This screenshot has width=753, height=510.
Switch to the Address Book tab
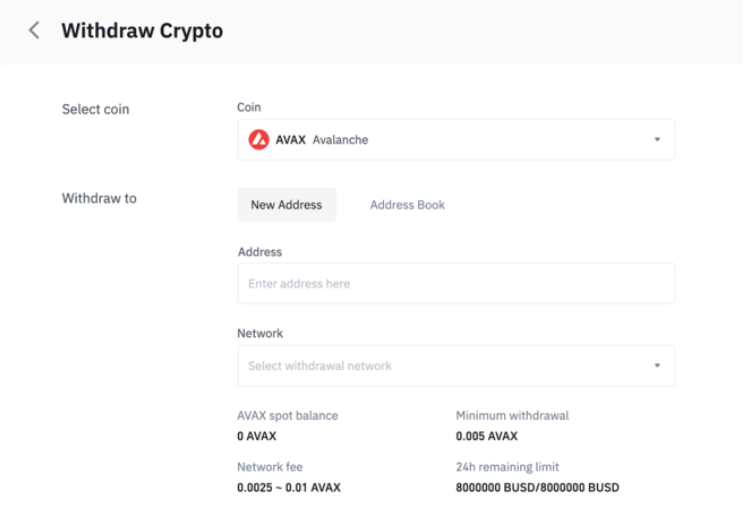(x=407, y=205)
